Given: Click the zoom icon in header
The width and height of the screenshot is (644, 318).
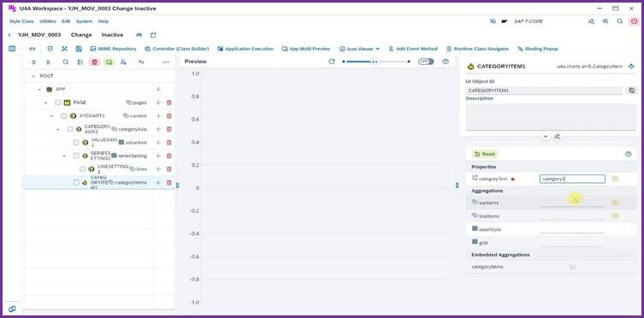Looking at the screenshot, I should click(x=606, y=21).
